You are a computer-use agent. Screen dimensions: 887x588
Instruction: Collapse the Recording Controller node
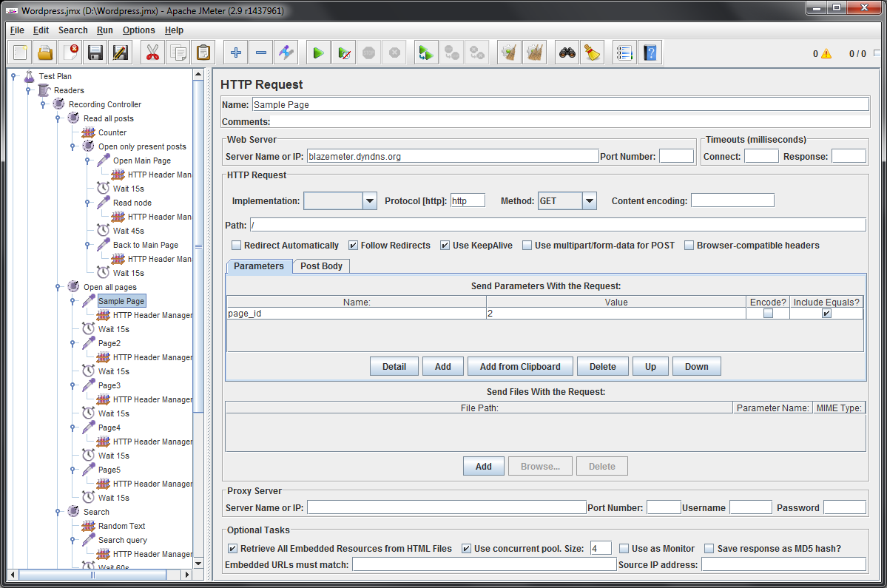click(x=43, y=104)
